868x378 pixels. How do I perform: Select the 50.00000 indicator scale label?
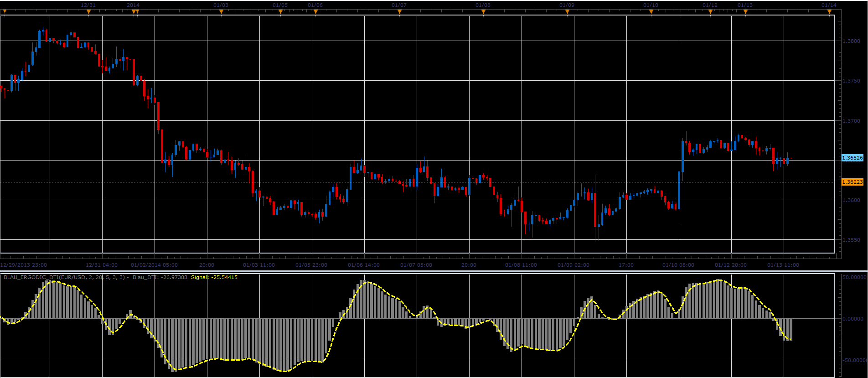coord(854,277)
